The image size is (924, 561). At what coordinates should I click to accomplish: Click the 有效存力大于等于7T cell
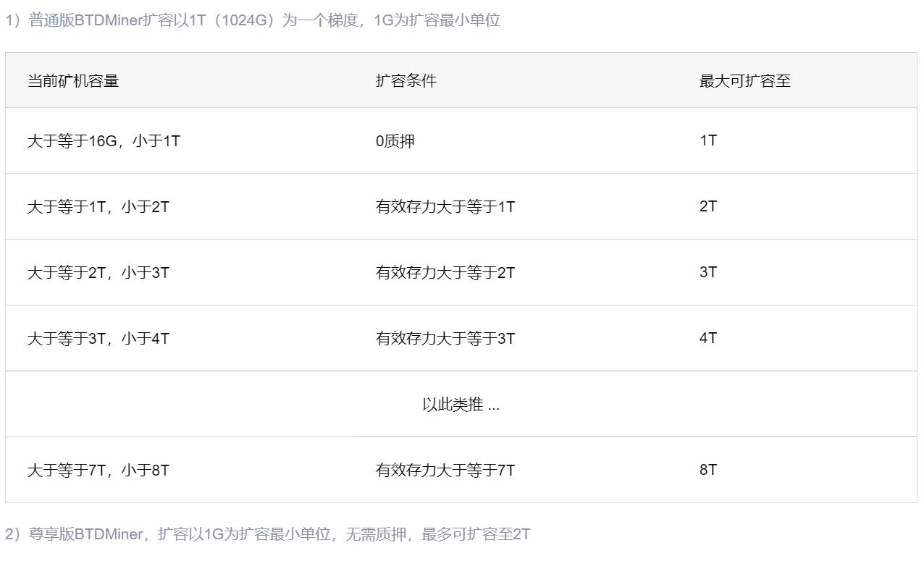(x=445, y=471)
